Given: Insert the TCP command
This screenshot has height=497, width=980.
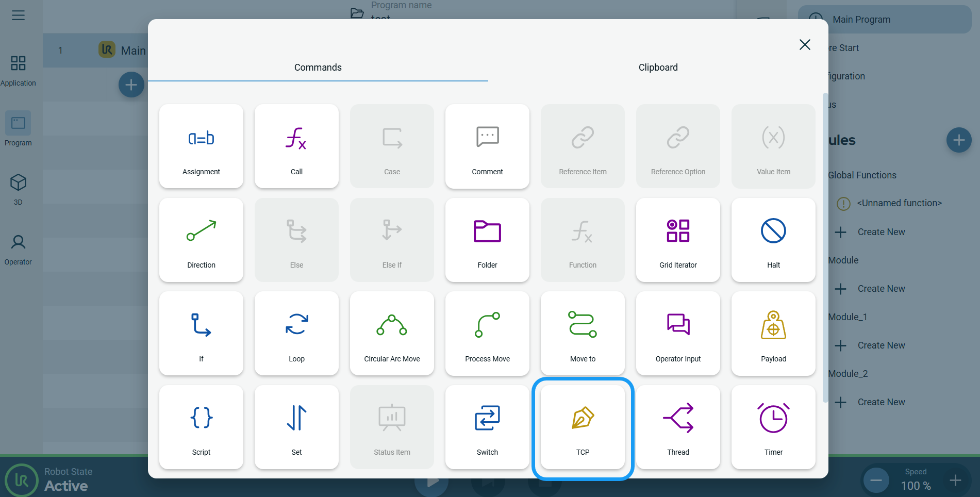Looking at the screenshot, I should (583, 427).
